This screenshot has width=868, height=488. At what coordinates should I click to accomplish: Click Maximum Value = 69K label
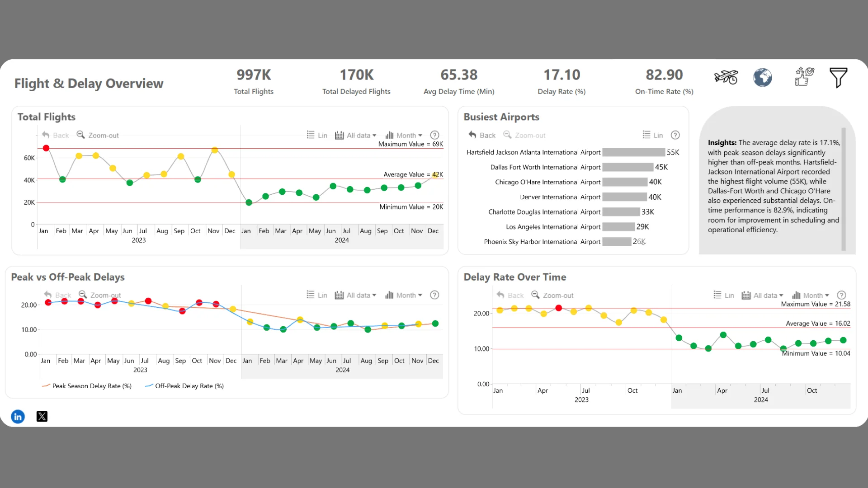pyautogui.click(x=410, y=144)
